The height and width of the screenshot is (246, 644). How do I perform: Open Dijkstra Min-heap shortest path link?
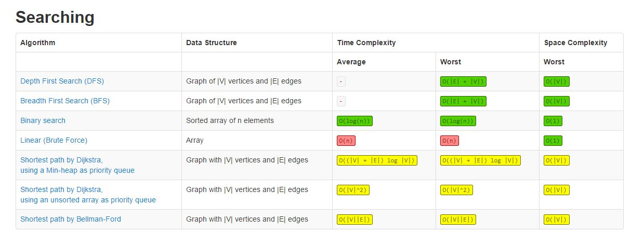(x=77, y=165)
